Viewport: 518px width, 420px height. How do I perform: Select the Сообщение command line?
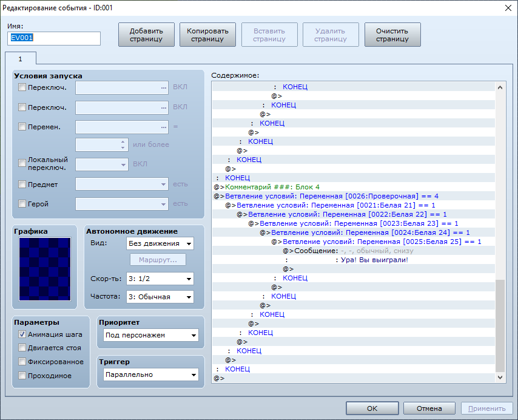click(x=354, y=251)
